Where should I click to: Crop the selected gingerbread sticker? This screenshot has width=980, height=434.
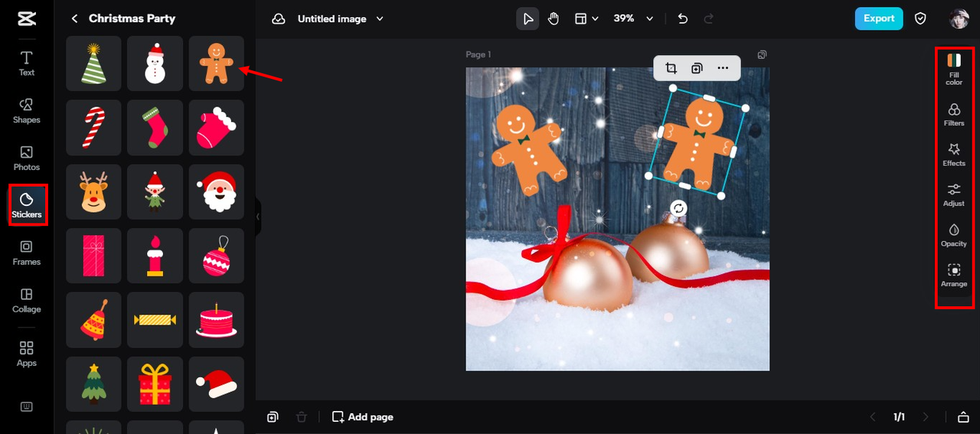(x=671, y=68)
